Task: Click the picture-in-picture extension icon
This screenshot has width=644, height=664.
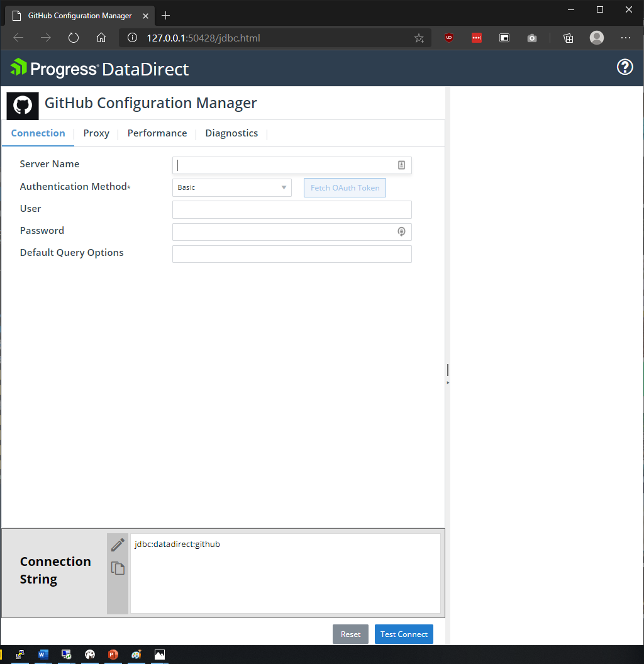Action: 504,38
